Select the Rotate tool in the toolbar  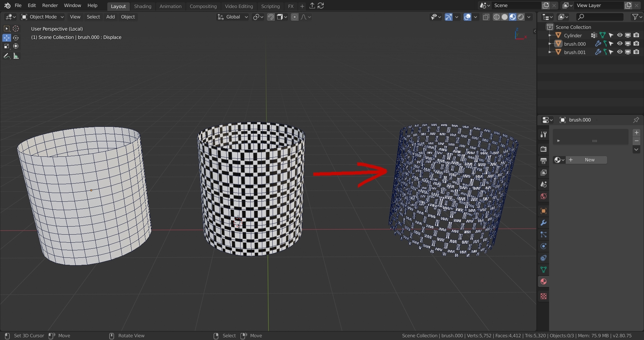click(x=16, y=38)
